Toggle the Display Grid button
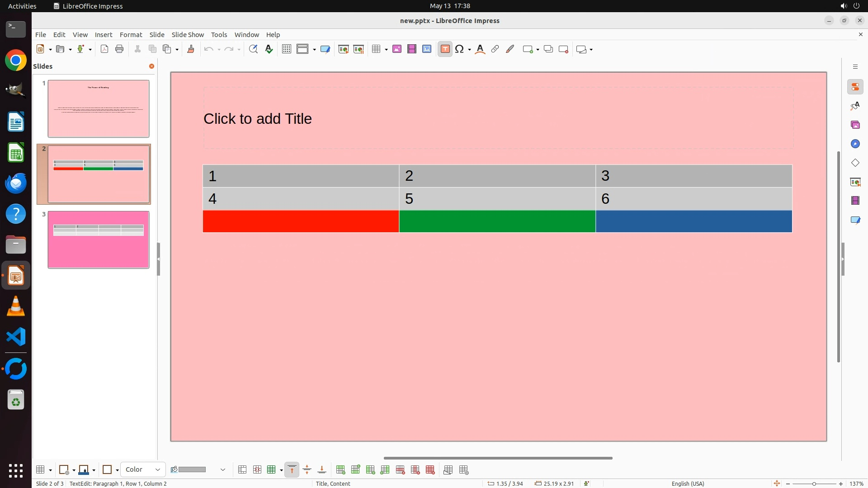Image resolution: width=868 pixels, height=488 pixels. point(287,49)
